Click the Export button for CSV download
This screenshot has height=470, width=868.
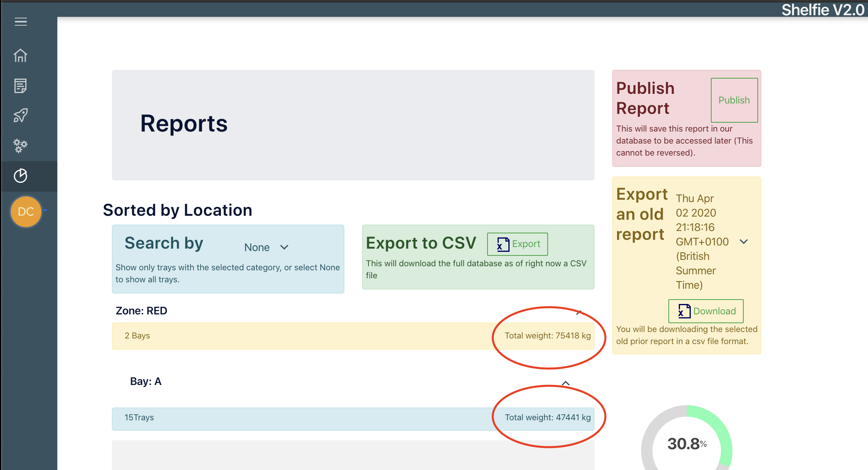pos(517,243)
